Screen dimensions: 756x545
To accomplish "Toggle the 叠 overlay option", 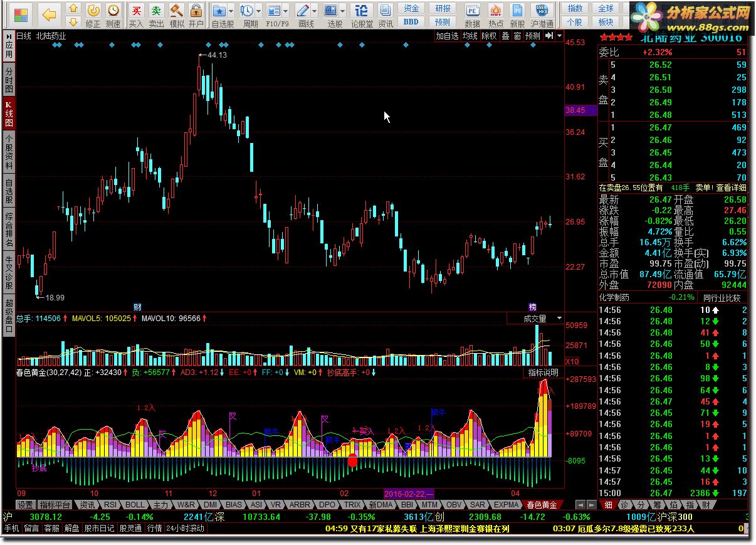I will click(505, 36).
